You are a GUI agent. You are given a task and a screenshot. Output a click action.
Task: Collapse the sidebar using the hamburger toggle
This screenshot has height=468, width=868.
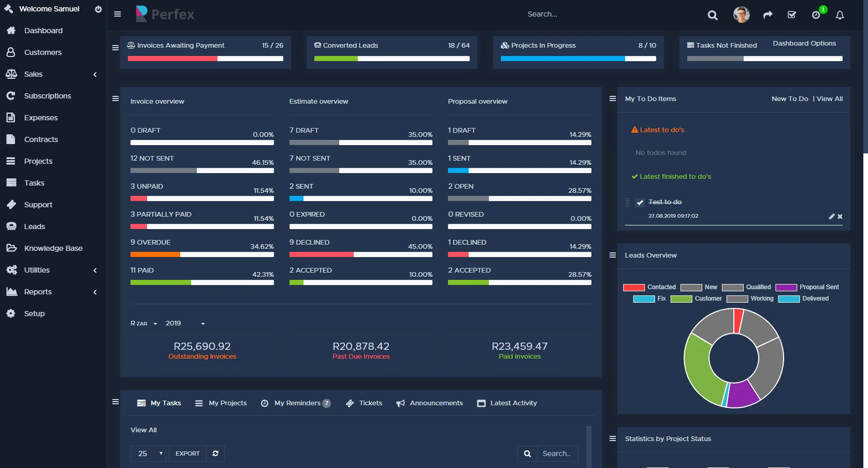tap(118, 14)
